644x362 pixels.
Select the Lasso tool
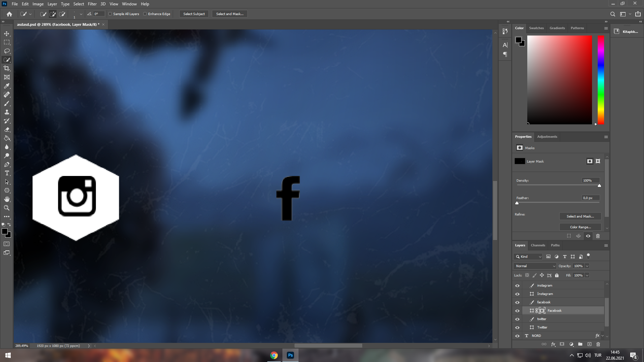pyautogui.click(x=7, y=51)
